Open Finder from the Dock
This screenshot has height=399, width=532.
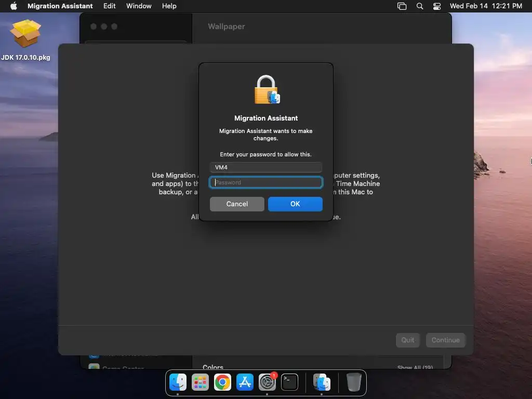(178, 382)
